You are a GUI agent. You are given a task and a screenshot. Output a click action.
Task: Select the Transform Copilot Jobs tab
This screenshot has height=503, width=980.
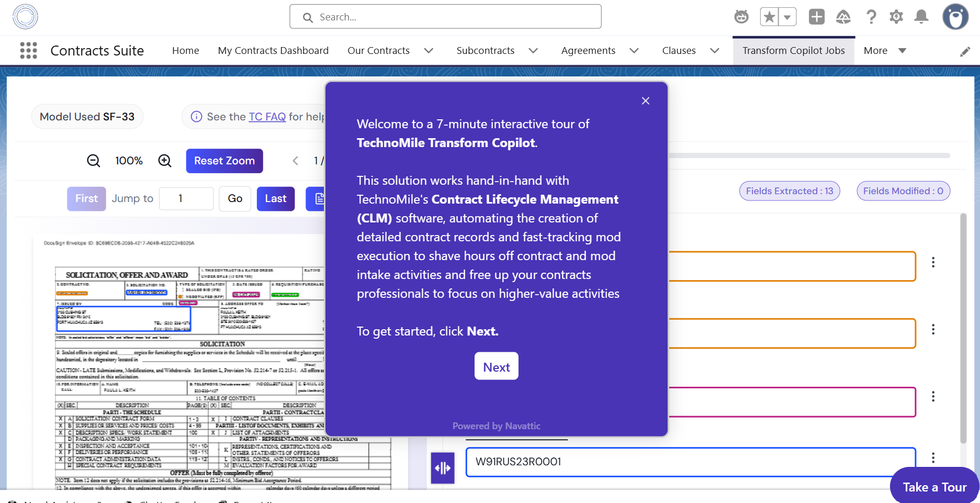794,51
